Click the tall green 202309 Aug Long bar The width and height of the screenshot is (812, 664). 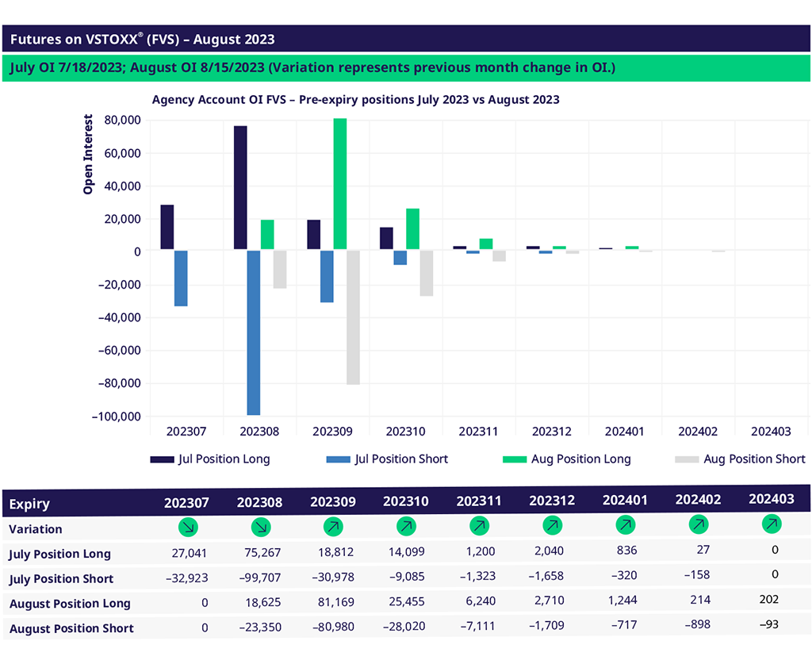pyautogui.click(x=340, y=184)
